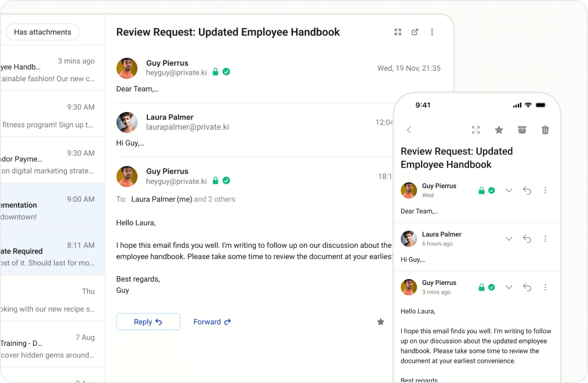Viewport: 588px width, 383px height.
Task: Open desktop thread three-dot menu
Action: click(432, 32)
